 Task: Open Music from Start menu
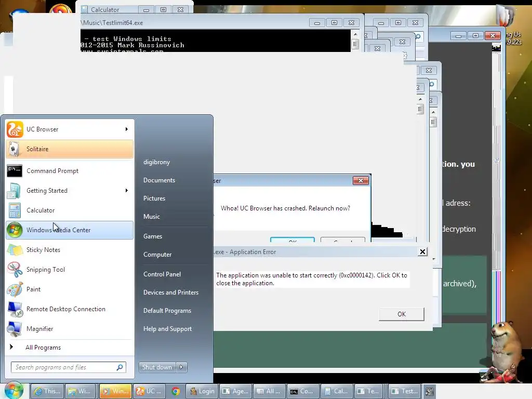point(152,217)
